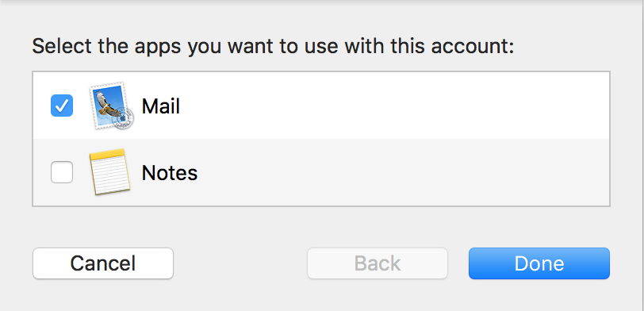This screenshot has height=311, width=644.
Task: Click empty gray space right of Notes
Action: (x=403, y=172)
